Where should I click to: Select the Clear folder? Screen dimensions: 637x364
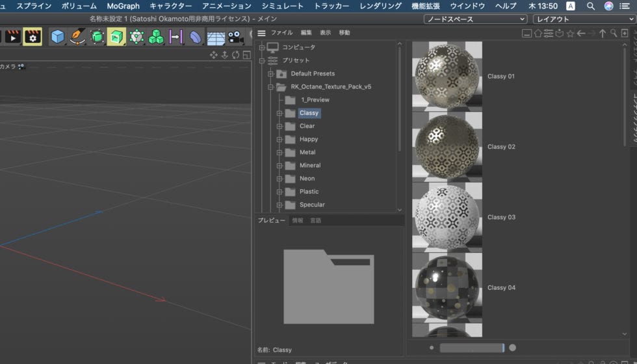click(x=307, y=126)
